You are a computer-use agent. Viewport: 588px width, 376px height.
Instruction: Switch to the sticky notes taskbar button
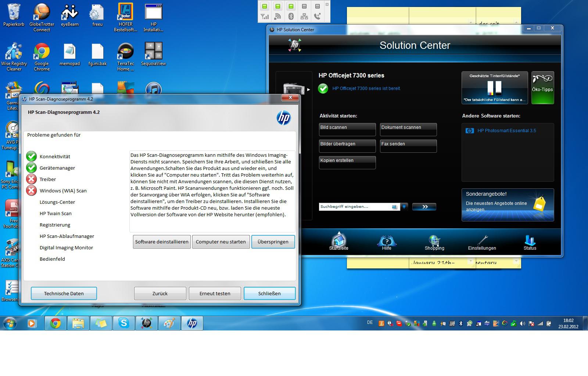point(101,323)
